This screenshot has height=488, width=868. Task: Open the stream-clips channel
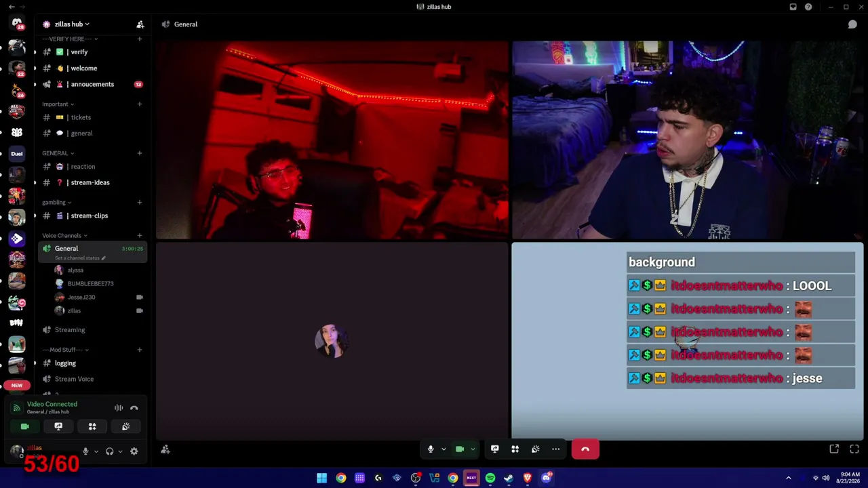point(92,216)
